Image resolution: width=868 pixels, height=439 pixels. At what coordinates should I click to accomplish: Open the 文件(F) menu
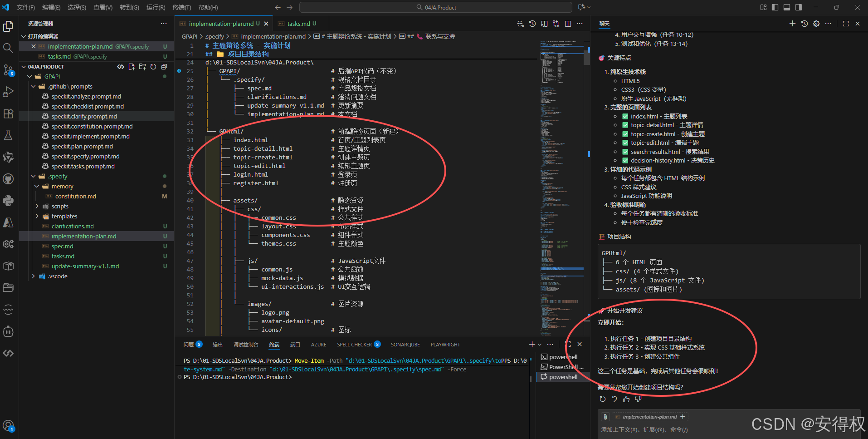(x=26, y=7)
